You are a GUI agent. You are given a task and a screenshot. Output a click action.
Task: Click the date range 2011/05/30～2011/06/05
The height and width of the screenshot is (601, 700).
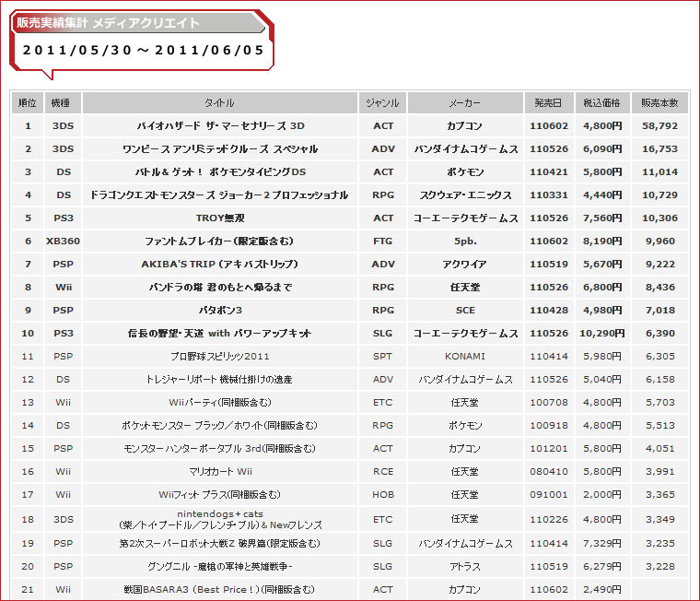(144, 50)
